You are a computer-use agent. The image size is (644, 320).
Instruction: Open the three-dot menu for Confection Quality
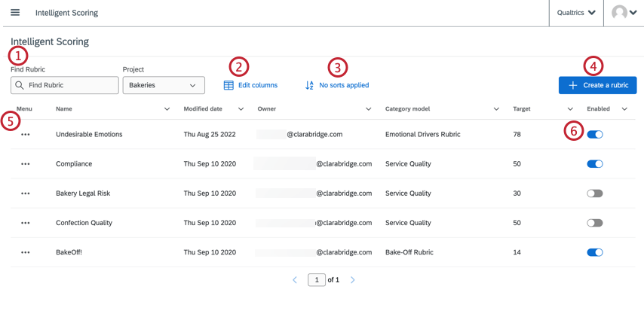[26, 223]
